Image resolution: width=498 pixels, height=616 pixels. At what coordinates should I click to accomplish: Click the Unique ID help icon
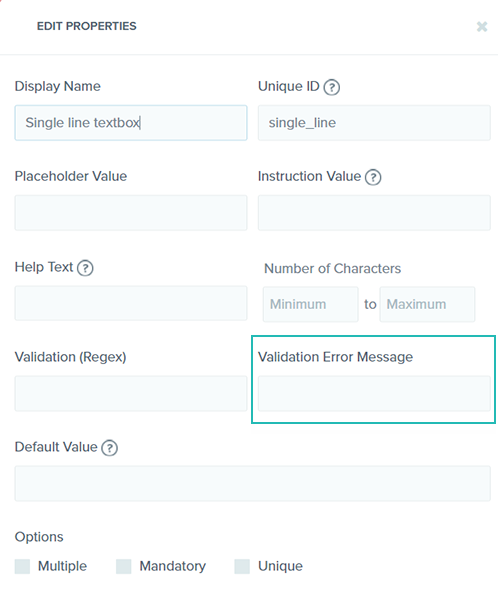point(331,87)
